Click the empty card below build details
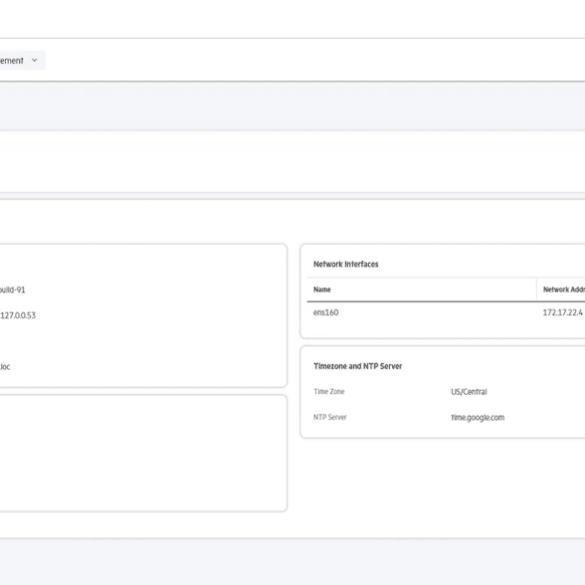585x585 pixels. pos(143,453)
